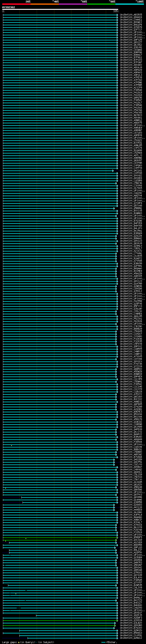Viewport: 146px width, 644px height.
Task: Click label UniRef100_P32836
Action: point(131,339)
